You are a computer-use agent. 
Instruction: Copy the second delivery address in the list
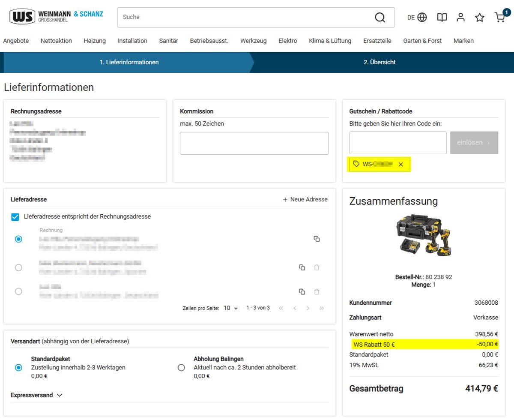coord(302,267)
